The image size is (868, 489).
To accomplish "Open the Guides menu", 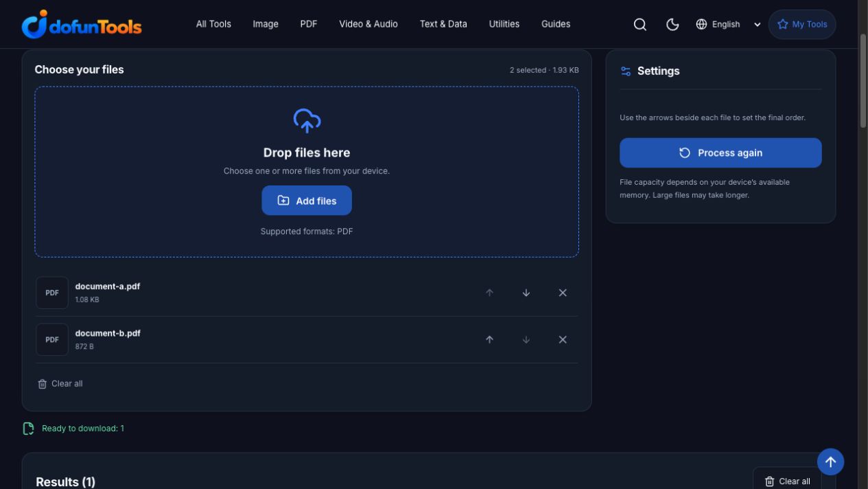I will tap(556, 24).
